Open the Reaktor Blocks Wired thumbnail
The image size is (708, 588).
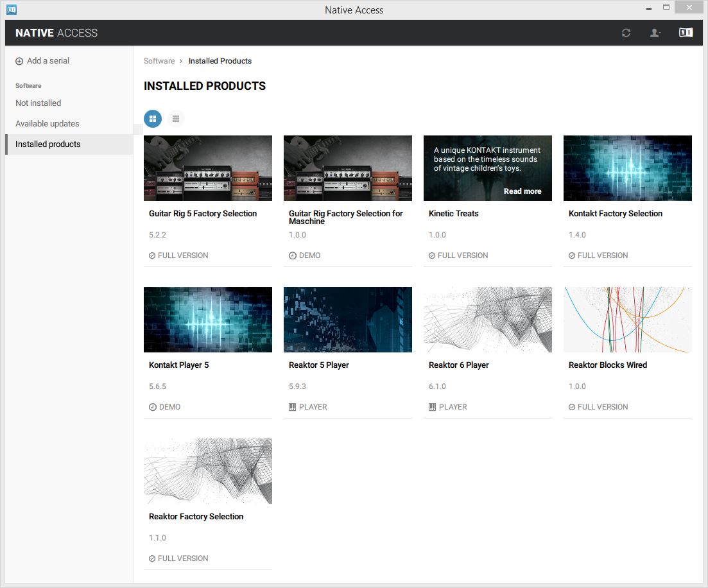click(627, 320)
